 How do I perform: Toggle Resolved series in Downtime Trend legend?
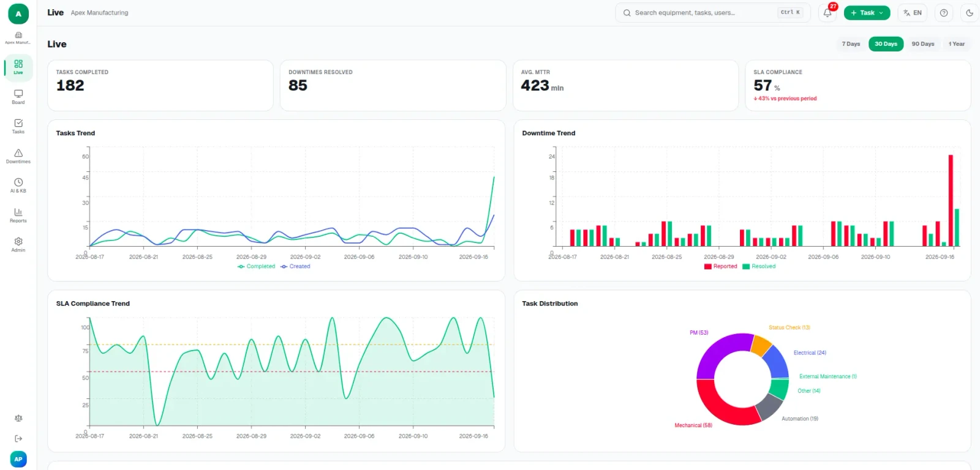tap(759, 267)
